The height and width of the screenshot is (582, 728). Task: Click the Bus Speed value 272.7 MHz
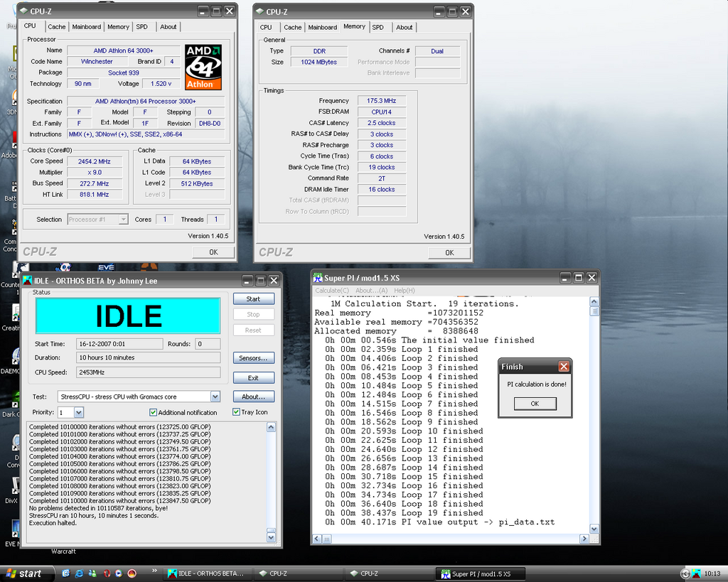(95, 184)
